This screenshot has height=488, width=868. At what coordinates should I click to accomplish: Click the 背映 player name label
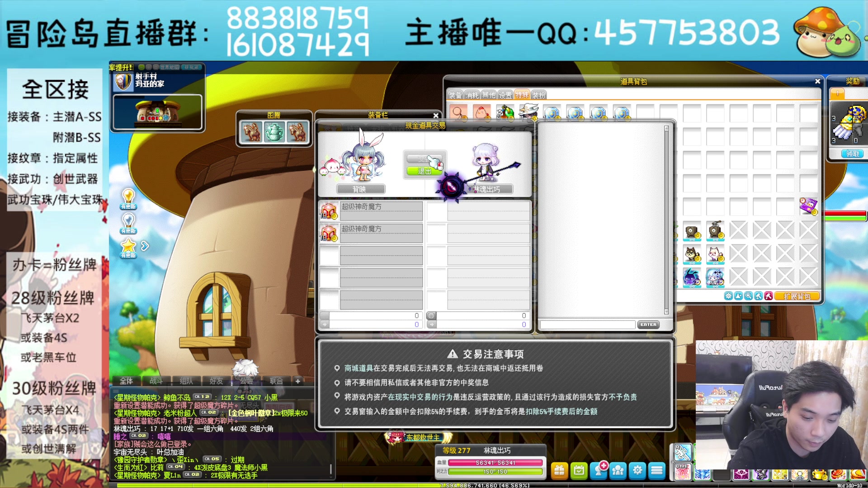360,189
